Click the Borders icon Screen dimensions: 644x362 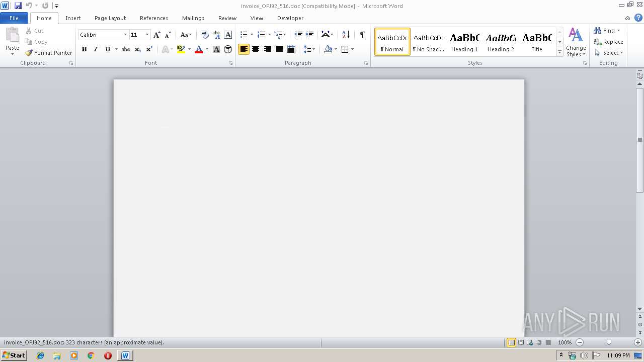pyautogui.click(x=345, y=49)
